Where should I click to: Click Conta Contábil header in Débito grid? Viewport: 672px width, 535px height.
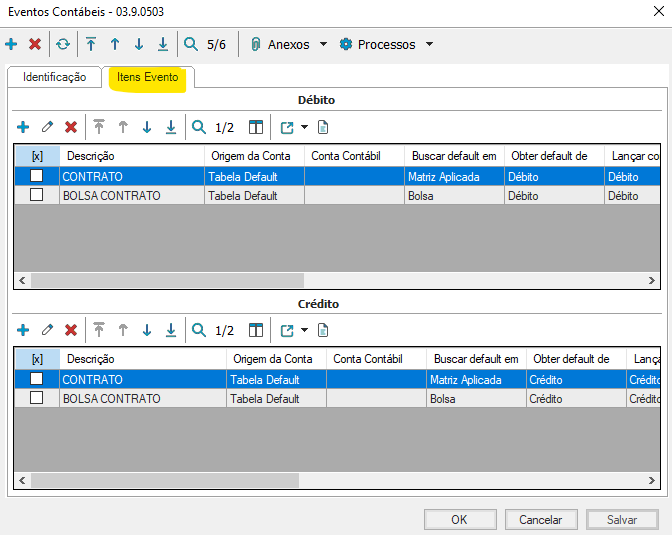[354, 156]
